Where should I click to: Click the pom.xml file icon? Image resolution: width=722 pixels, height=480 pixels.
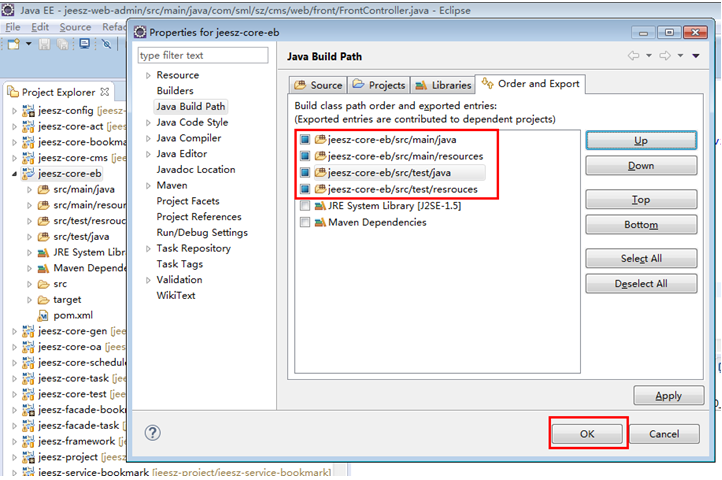43,316
